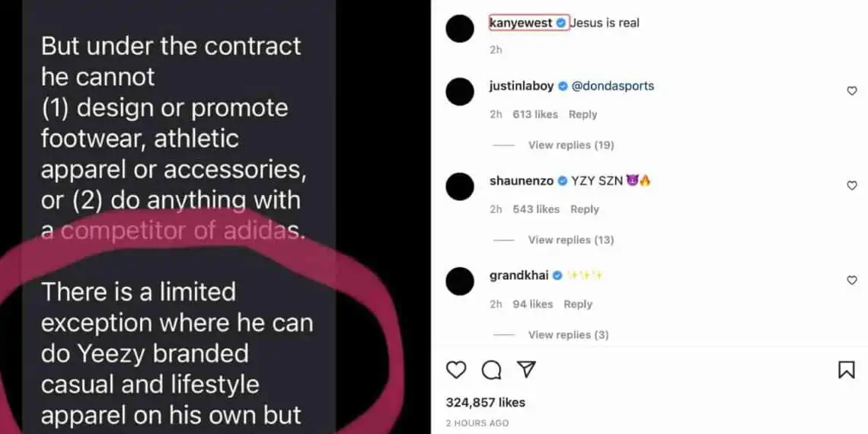
Task: Save post with bookmark icon
Action: tap(847, 369)
